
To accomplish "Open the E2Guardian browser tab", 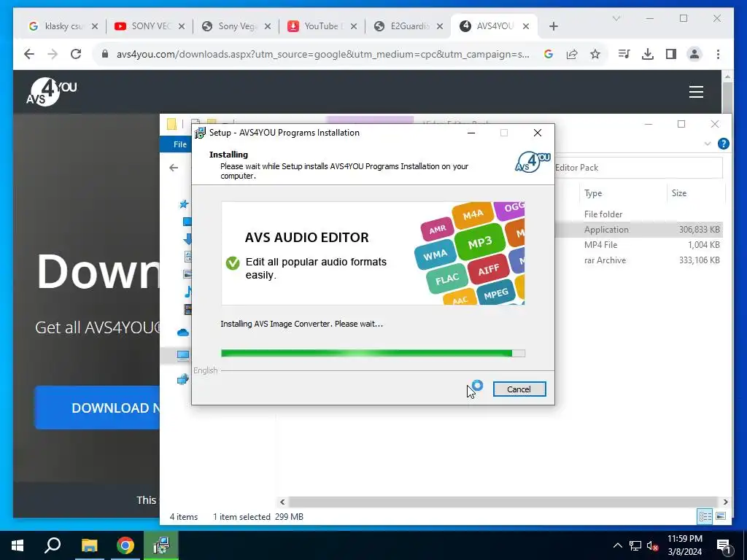I will point(409,26).
